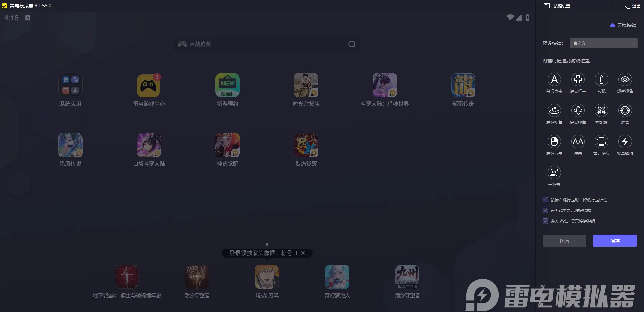Screen dimensions: 644x312
Task: Select the 观察视角 eye view icon
Action: pyautogui.click(x=625, y=79)
